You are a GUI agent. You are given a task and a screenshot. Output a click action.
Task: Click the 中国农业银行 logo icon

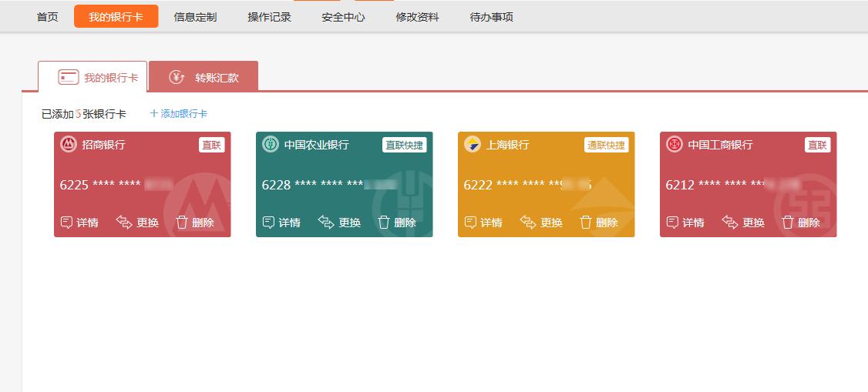click(271, 144)
